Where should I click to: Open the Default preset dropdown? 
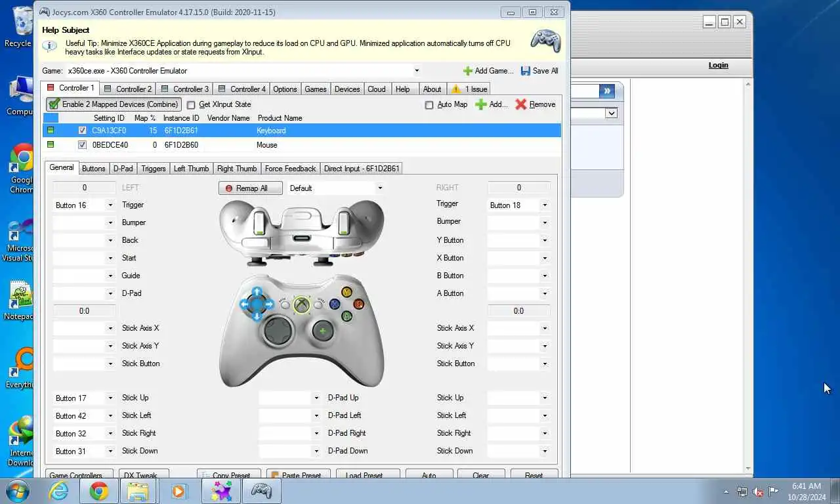pos(379,188)
